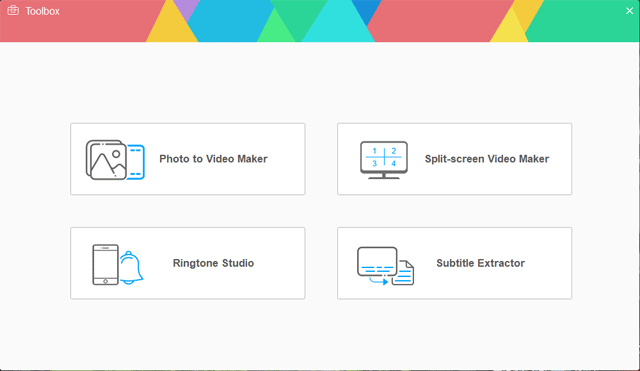Click the colorful triangle header banner
640x371 pixels.
[320, 21]
